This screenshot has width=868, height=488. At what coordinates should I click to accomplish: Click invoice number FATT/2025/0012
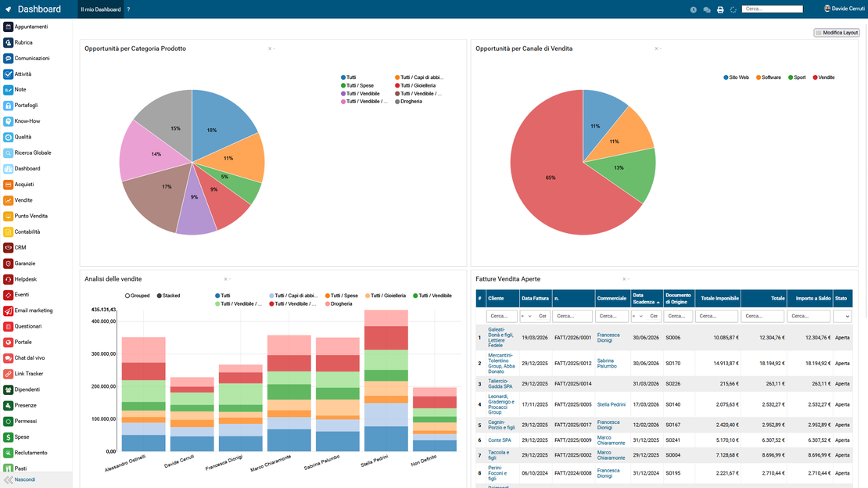(573, 364)
